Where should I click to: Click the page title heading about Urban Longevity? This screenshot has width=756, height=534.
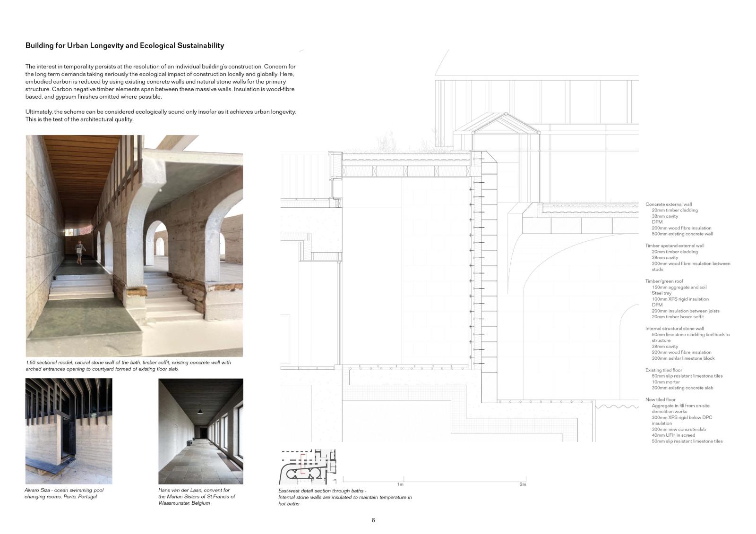pyautogui.click(x=125, y=46)
